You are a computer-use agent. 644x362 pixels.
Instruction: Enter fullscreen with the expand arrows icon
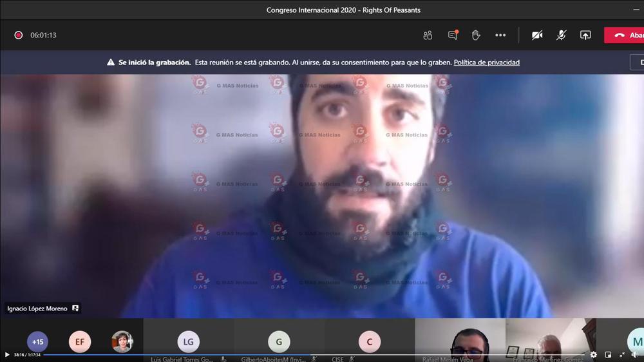pyautogui.click(x=622, y=355)
